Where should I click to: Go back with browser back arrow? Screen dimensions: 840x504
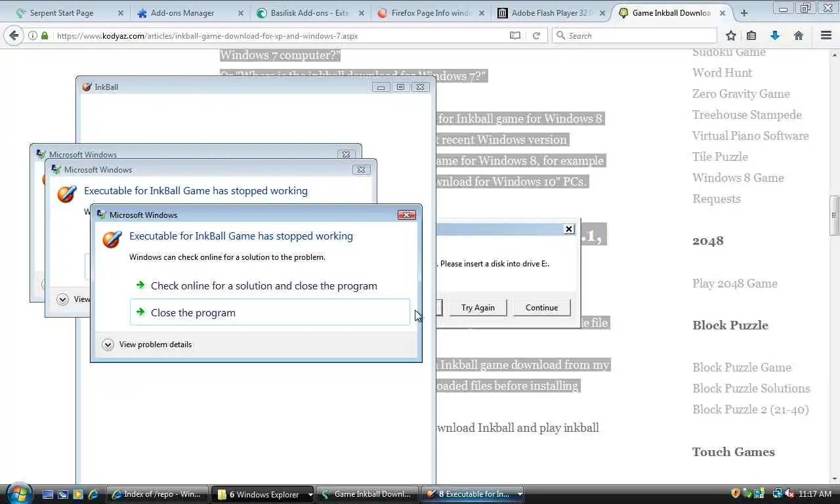[x=12, y=35]
